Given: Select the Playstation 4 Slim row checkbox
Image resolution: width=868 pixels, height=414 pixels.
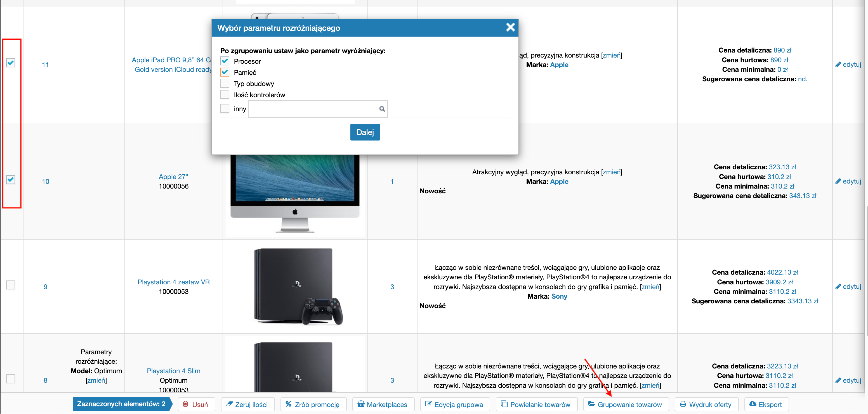Looking at the screenshot, I should [11, 379].
